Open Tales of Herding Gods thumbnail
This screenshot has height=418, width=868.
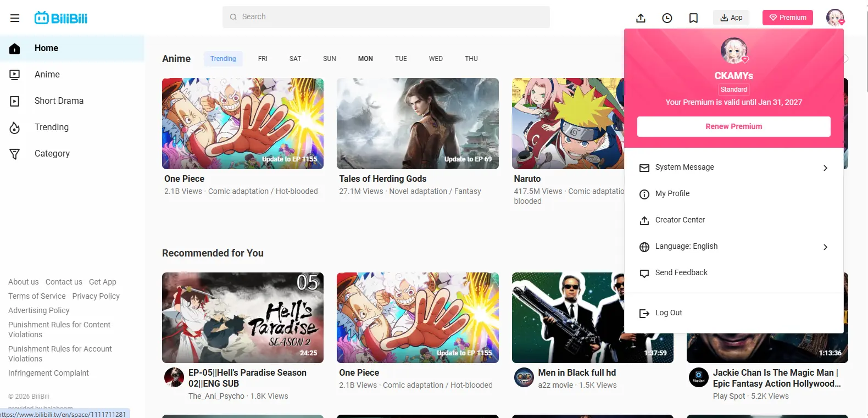click(418, 124)
